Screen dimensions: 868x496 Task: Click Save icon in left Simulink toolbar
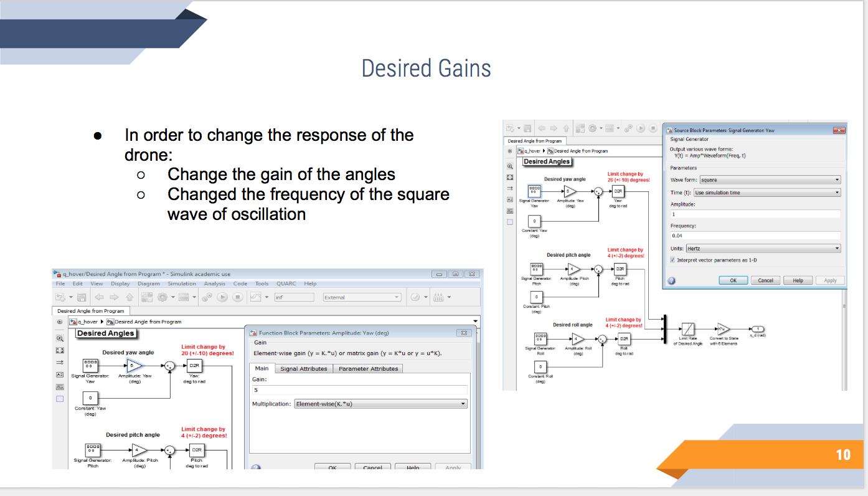click(82, 297)
